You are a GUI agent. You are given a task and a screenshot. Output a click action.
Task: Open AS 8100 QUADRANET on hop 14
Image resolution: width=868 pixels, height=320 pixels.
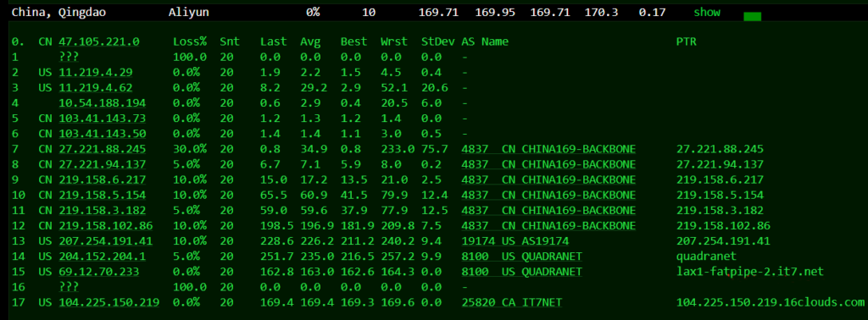click(522, 257)
